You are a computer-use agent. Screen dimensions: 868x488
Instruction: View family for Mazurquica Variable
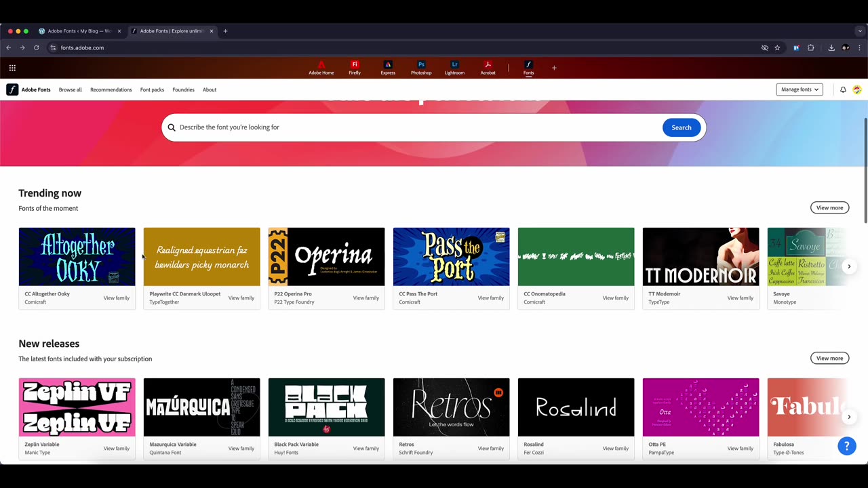(x=241, y=449)
